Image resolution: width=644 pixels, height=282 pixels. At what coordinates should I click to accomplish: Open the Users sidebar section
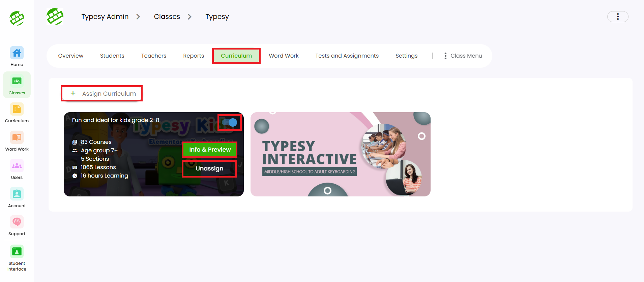17,169
